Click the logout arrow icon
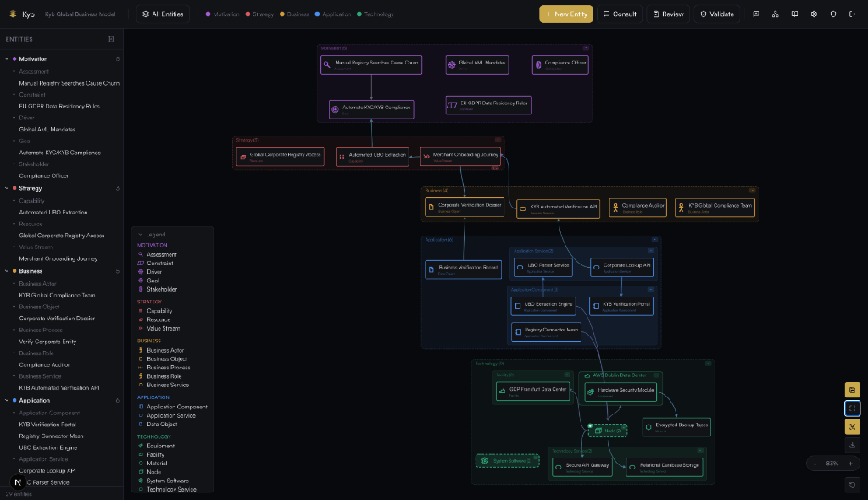The height and width of the screenshot is (500, 868). [852, 14]
